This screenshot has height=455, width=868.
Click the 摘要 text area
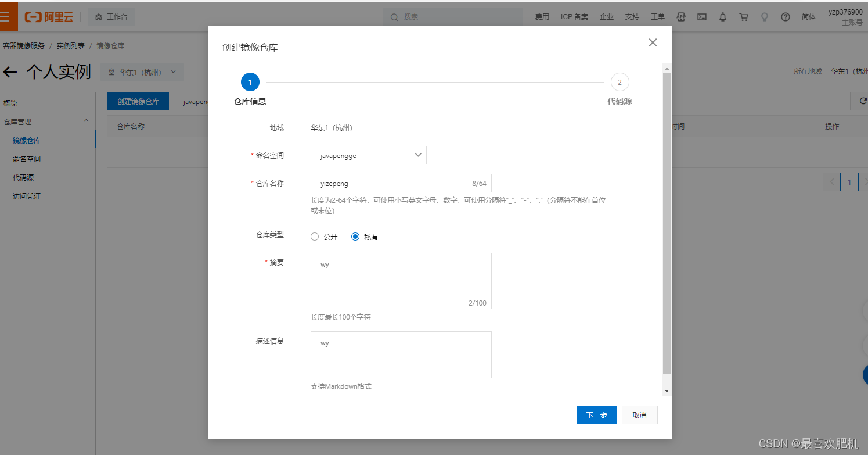pos(401,281)
